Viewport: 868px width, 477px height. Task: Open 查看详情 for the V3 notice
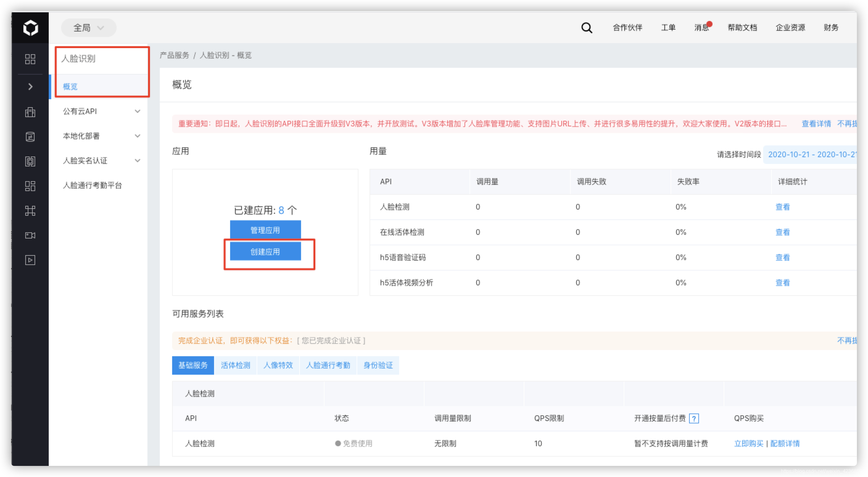click(x=816, y=124)
